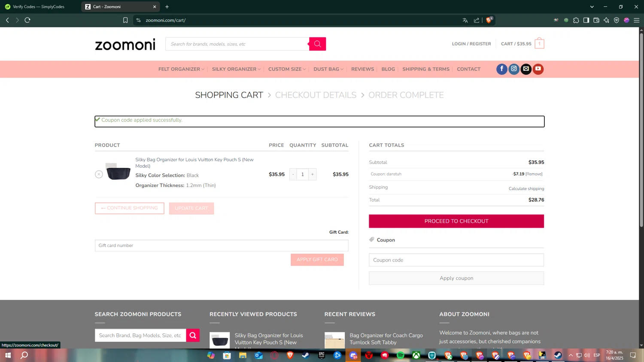This screenshot has width=644, height=362.
Task: Open the Windows Start menu
Action: coord(8,355)
